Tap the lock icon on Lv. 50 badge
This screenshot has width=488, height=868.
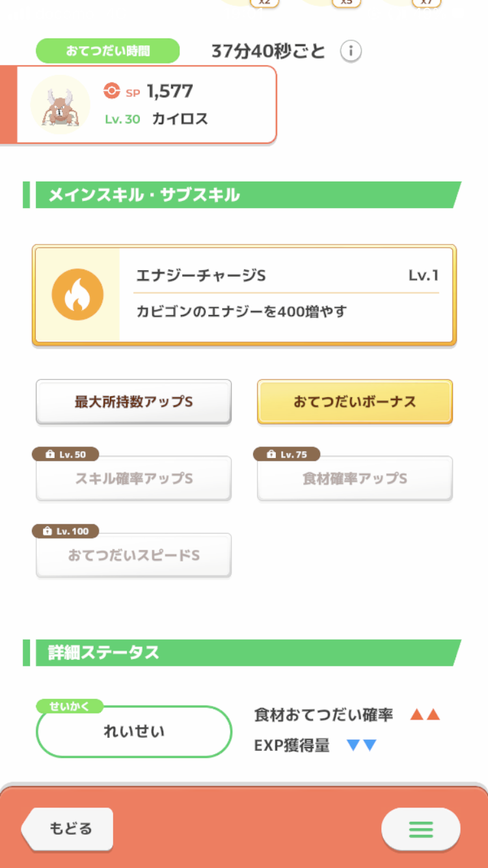pyautogui.click(x=50, y=455)
